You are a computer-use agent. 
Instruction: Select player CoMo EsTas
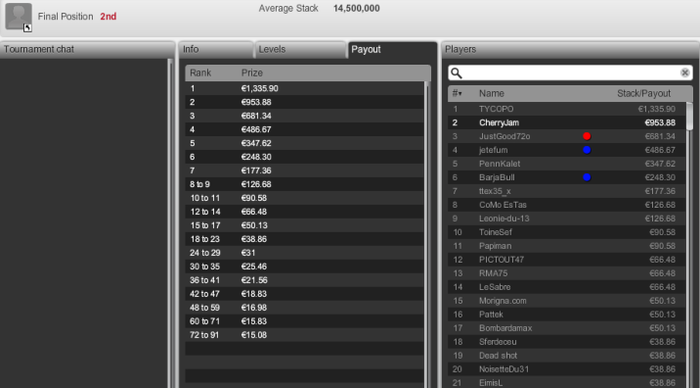[x=567, y=205]
